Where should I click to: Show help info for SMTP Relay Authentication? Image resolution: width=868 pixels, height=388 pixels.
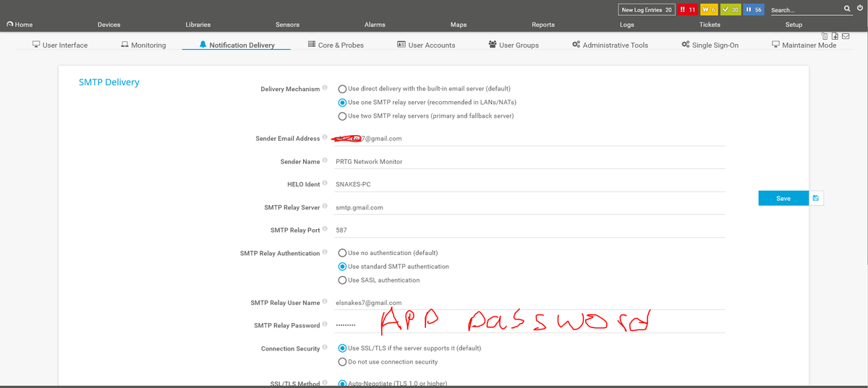(x=325, y=253)
